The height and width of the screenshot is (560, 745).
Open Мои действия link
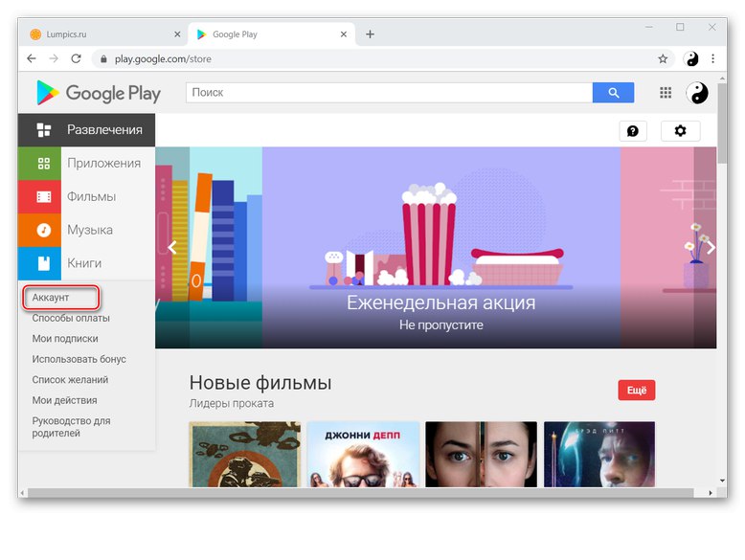pyautogui.click(x=64, y=400)
